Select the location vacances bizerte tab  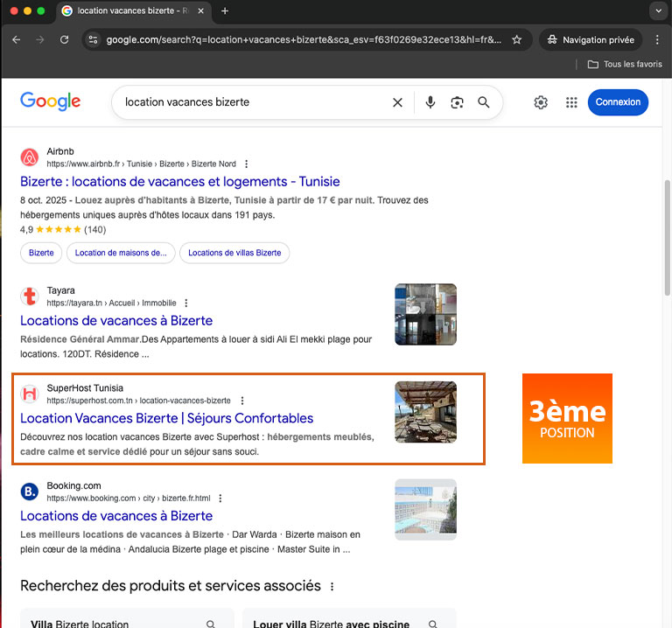click(131, 11)
